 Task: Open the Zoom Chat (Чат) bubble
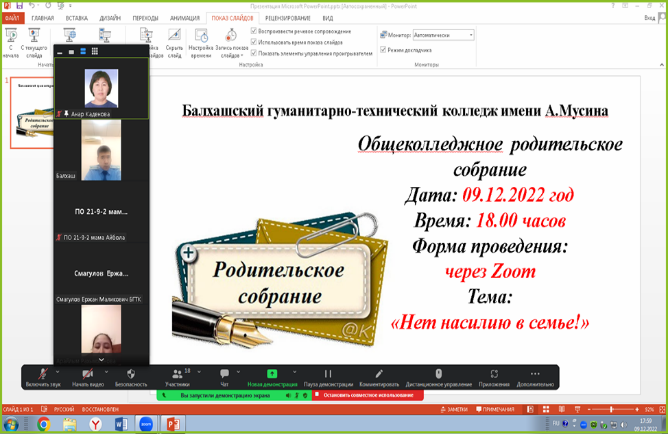pyautogui.click(x=224, y=374)
